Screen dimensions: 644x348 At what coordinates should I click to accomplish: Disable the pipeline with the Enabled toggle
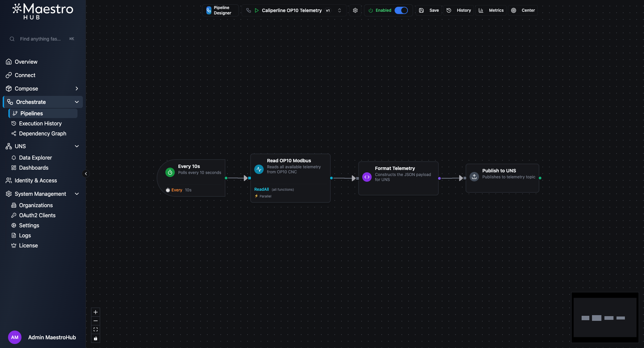tap(401, 10)
